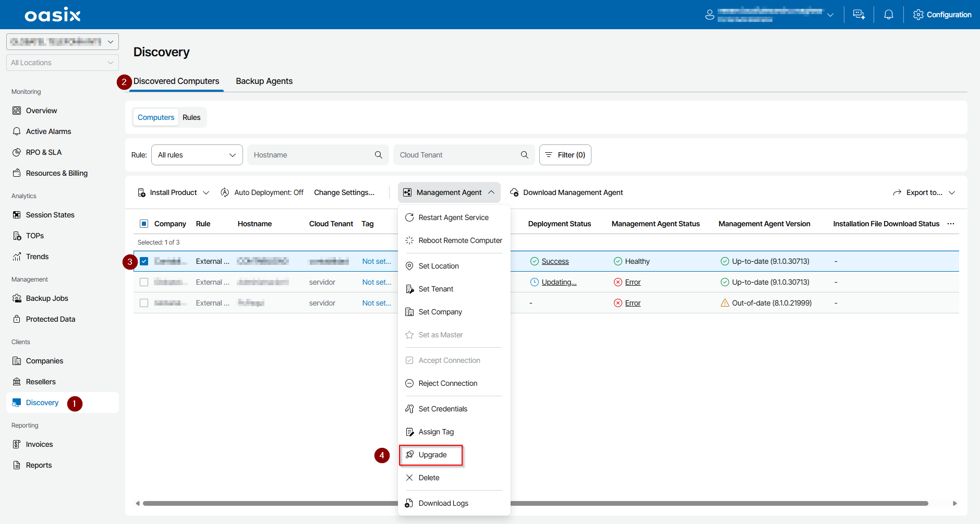Click the chat support icon in header
The height and width of the screenshot is (524, 980).
click(858, 15)
